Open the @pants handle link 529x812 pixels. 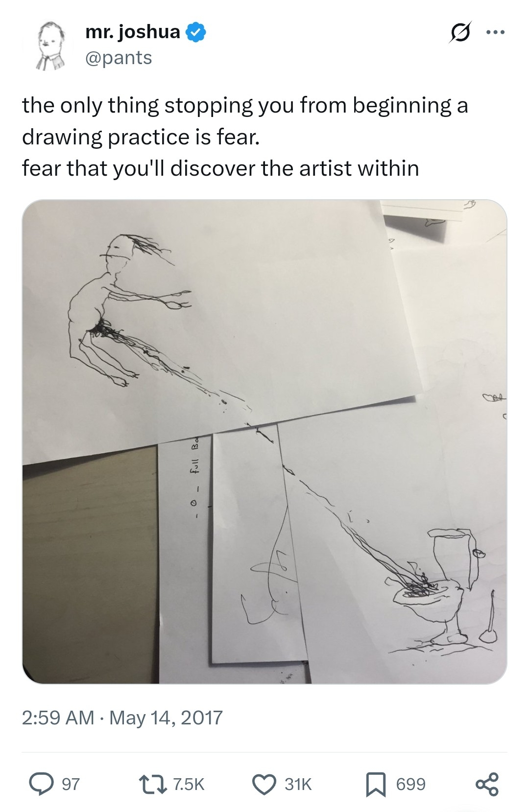tap(119, 58)
